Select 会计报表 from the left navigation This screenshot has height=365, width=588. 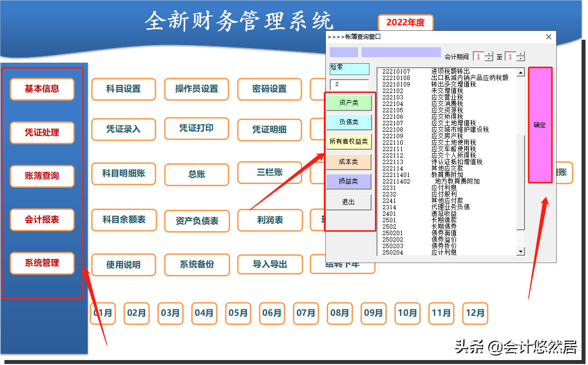[42, 220]
